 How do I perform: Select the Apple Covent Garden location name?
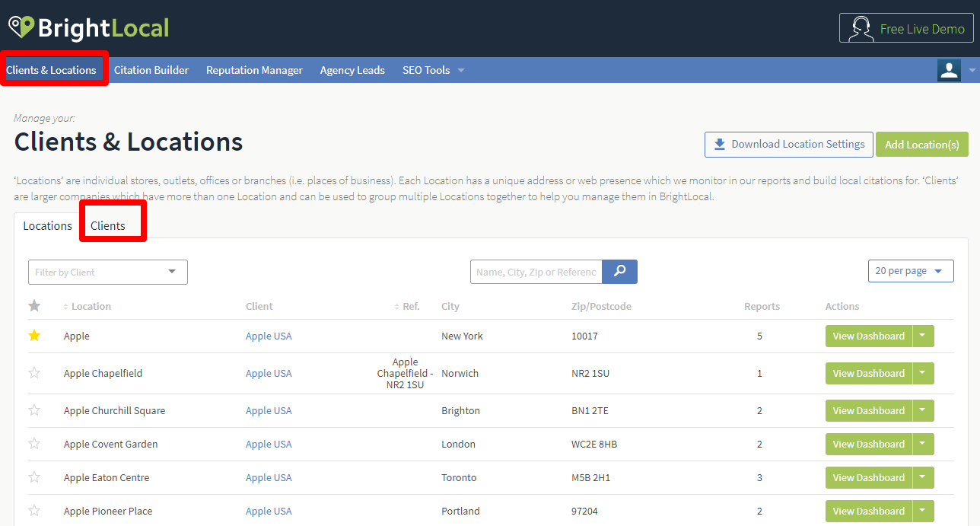pyautogui.click(x=111, y=444)
